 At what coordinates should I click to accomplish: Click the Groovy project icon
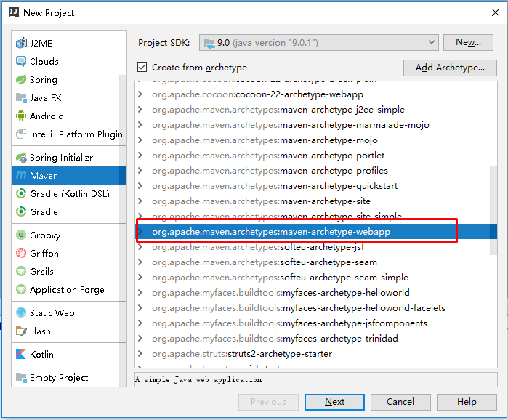coord(21,235)
